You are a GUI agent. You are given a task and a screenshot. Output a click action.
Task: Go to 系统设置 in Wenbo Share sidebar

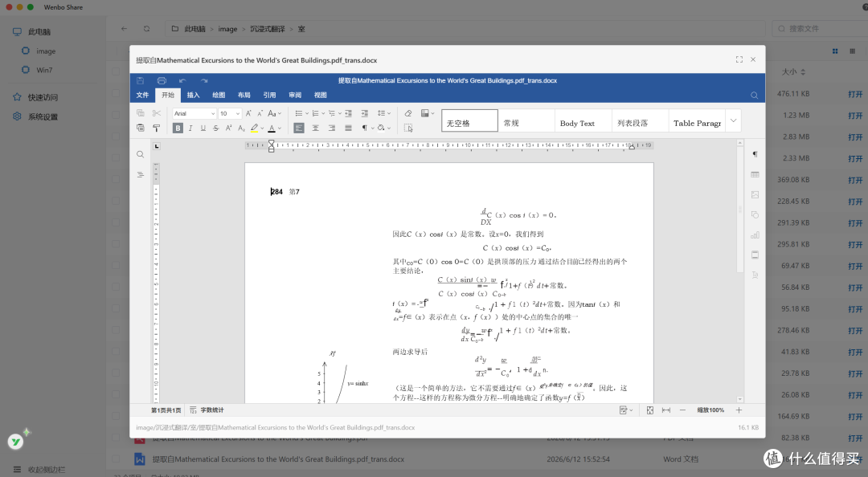click(x=35, y=116)
